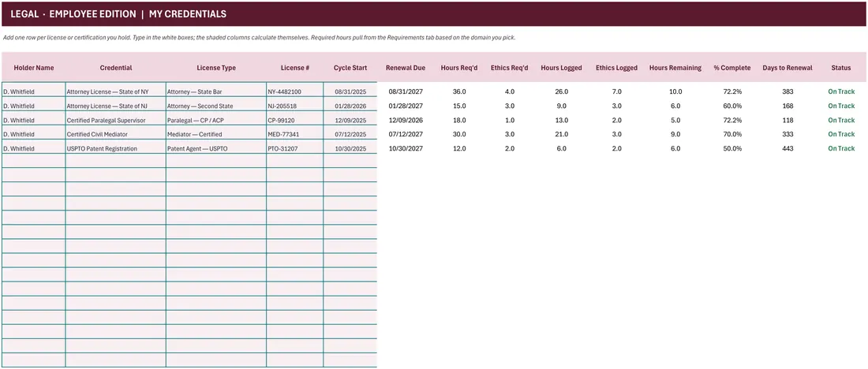Select the Cycle Start column header
The width and height of the screenshot is (868, 369).
350,68
